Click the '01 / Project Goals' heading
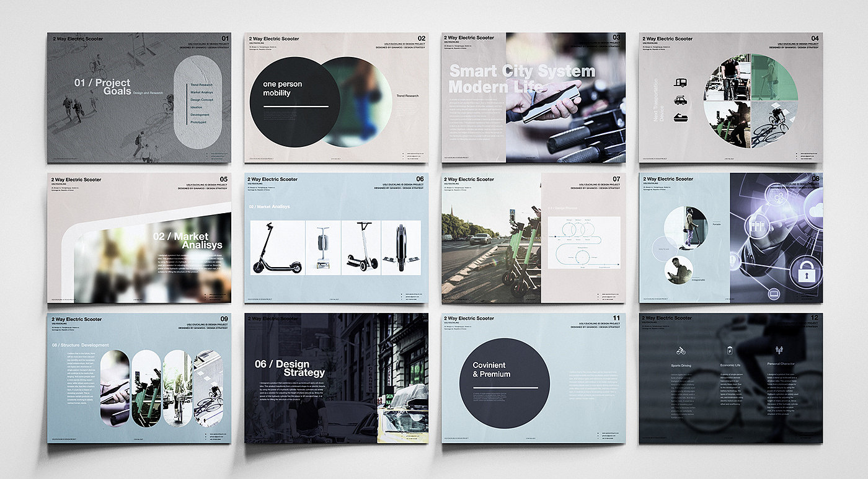868x479 pixels. (x=103, y=87)
